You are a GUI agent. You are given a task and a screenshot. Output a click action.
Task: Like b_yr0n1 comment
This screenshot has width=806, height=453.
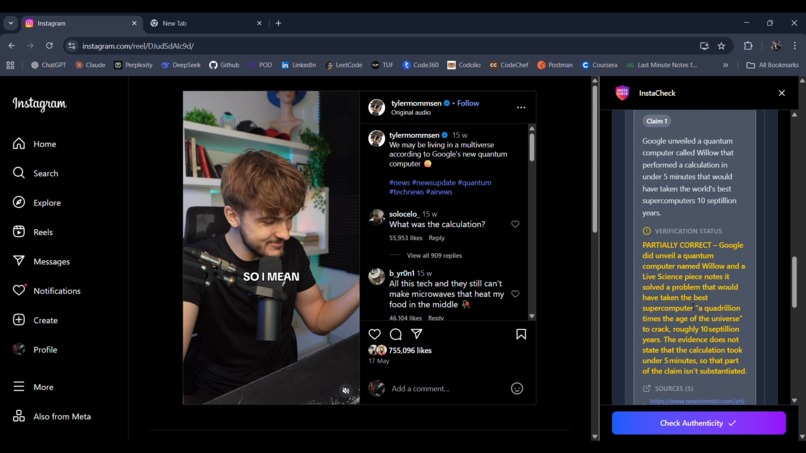point(515,294)
